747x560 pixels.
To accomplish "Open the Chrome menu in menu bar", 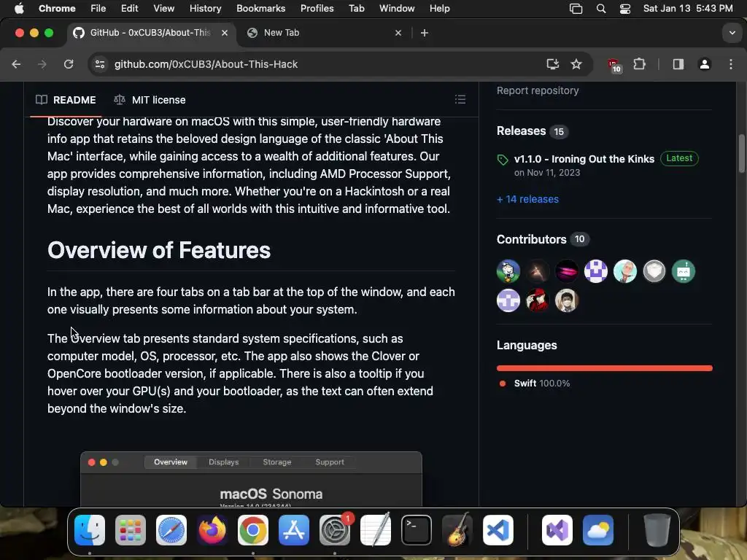I will [57, 9].
